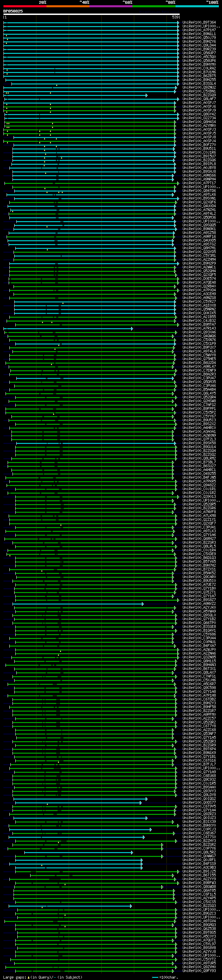Click the BP050825 query name
The height and width of the screenshot is (980, 222).
[x=13, y=11]
